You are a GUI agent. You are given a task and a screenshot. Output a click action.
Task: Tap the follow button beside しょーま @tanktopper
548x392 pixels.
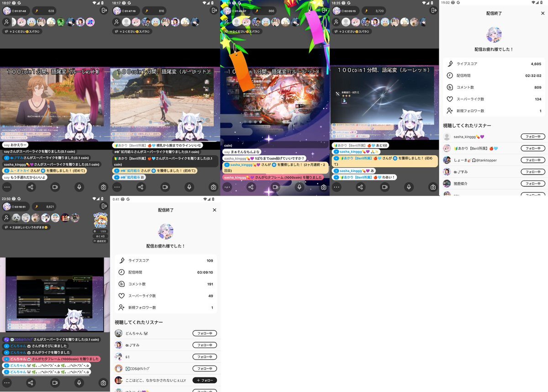coord(533,160)
